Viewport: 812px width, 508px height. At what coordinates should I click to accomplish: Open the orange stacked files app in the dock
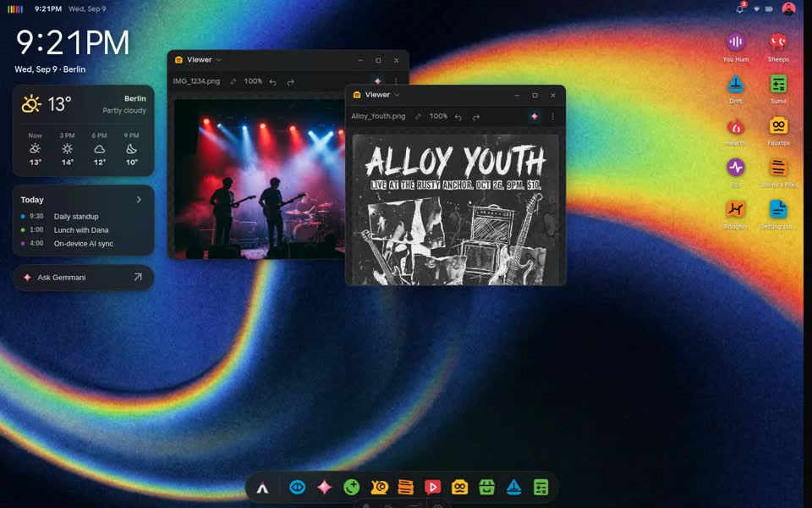pos(405,488)
